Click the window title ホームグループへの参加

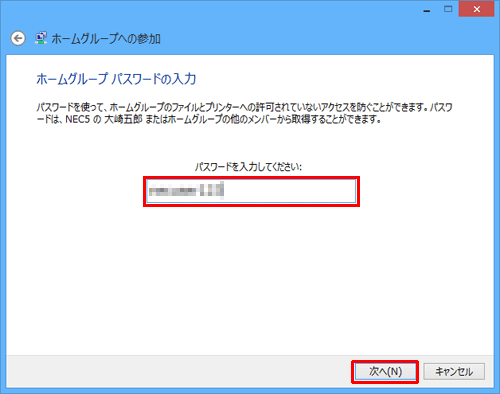pyautogui.click(x=106, y=39)
